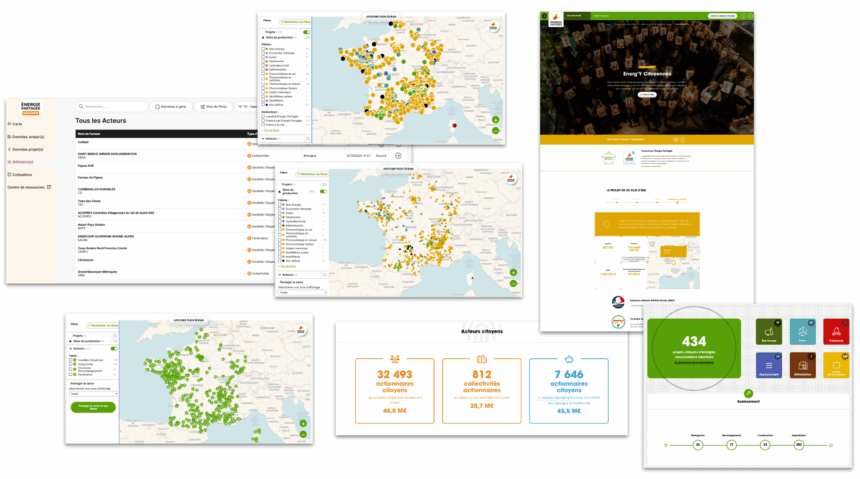Click the Bois énergie tile beside the 434 panel
This screenshot has height=479, width=860.
pos(769,333)
